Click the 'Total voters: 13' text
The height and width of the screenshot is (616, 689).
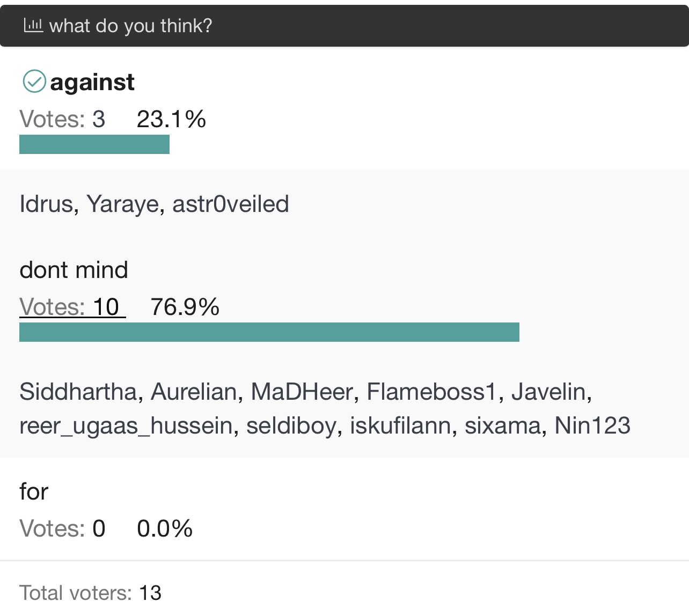click(x=90, y=593)
